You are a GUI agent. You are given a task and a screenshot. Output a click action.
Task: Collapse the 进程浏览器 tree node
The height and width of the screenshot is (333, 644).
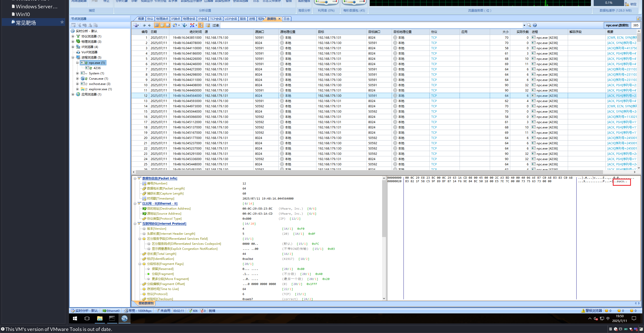pyautogui.click(x=73, y=57)
